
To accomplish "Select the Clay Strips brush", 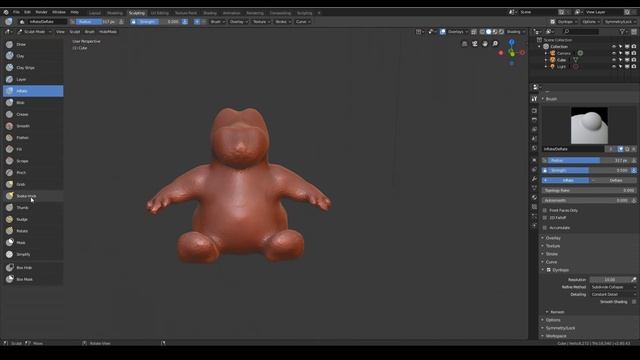I will pyautogui.click(x=33, y=67).
